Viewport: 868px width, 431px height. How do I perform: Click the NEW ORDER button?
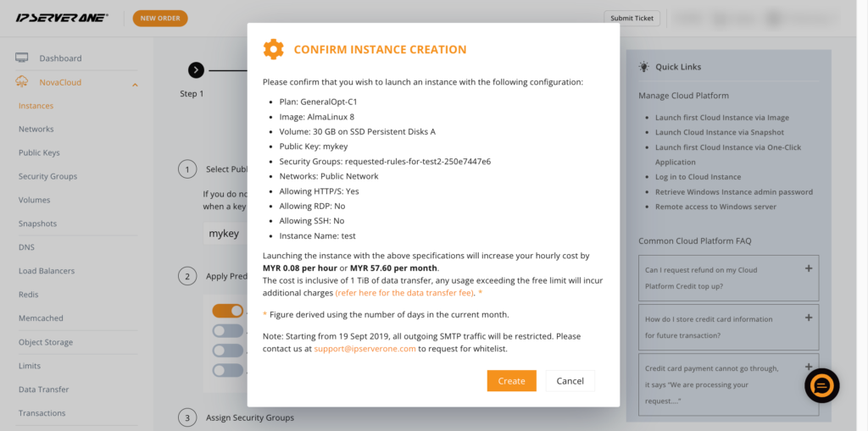[x=160, y=19]
